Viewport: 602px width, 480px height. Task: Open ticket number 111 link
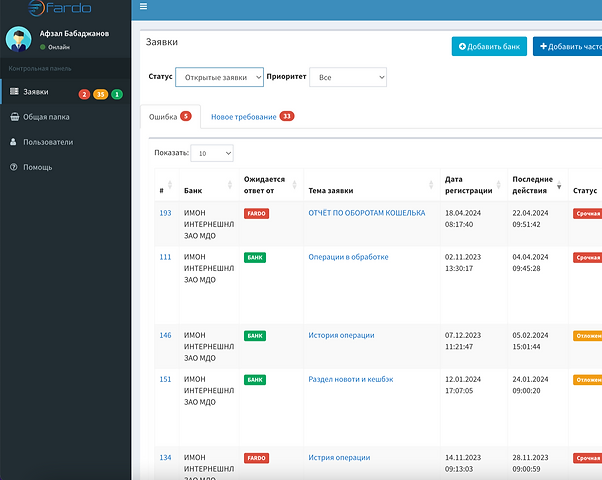pos(165,257)
